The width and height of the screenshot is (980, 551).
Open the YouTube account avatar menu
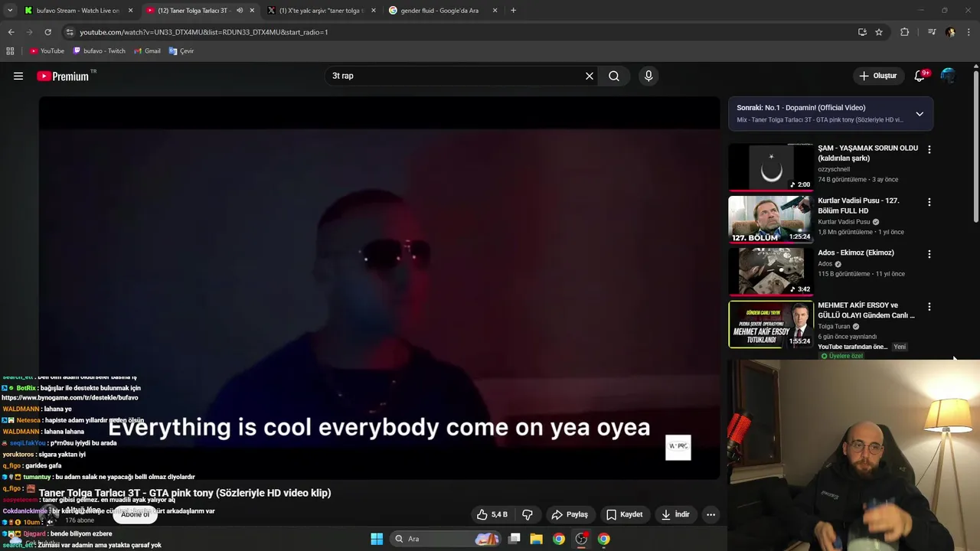(948, 76)
